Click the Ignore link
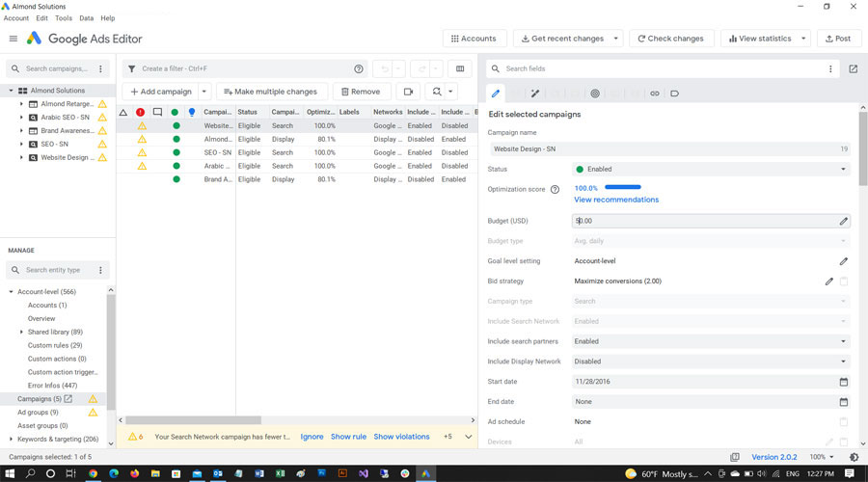868x482 pixels. pos(312,437)
